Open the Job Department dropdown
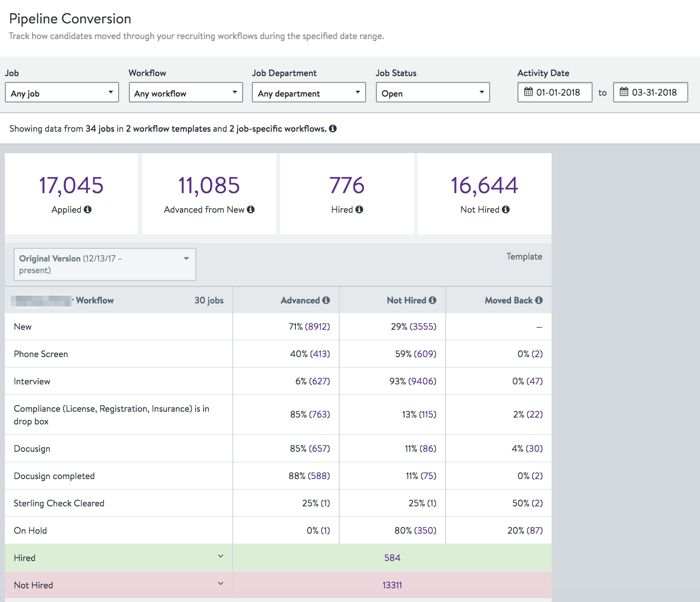This screenshot has height=602, width=700. (x=309, y=92)
